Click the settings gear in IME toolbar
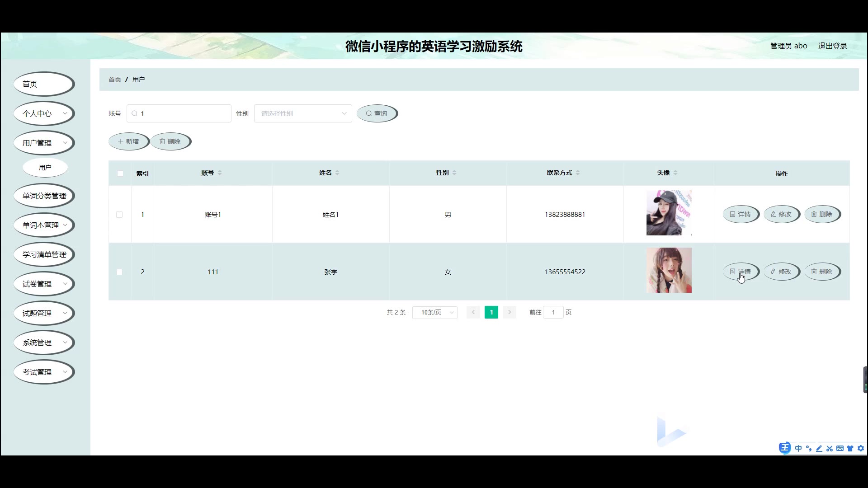Image resolution: width=868 pixels, height=488 pixels. (861, 449)
